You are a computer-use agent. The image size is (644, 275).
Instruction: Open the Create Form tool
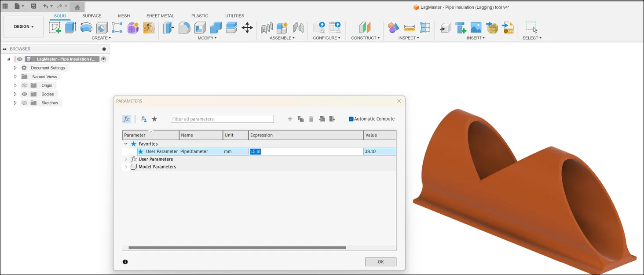pos(133,28)
